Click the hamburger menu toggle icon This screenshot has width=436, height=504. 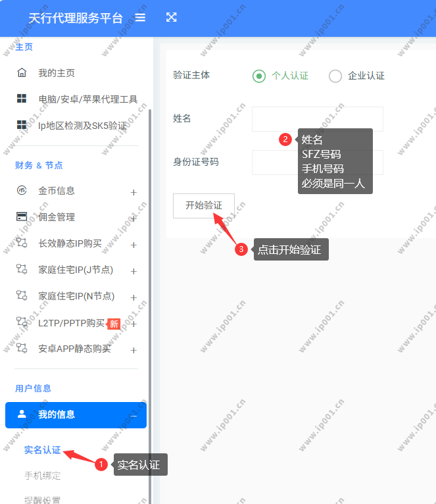[x=140, y=18]
